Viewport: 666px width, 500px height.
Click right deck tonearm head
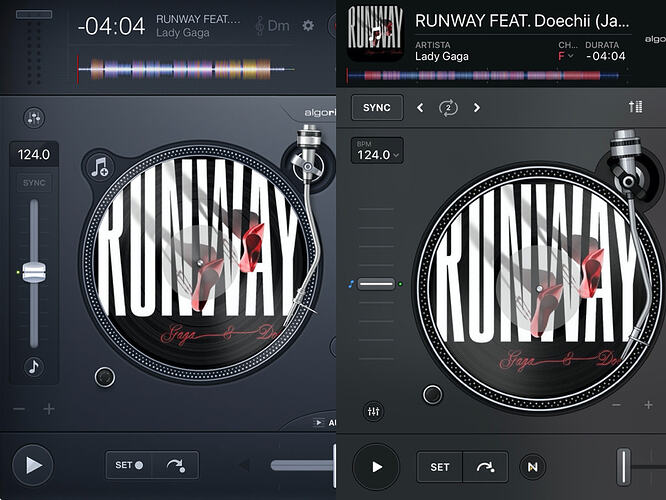[x=630, y=340]
